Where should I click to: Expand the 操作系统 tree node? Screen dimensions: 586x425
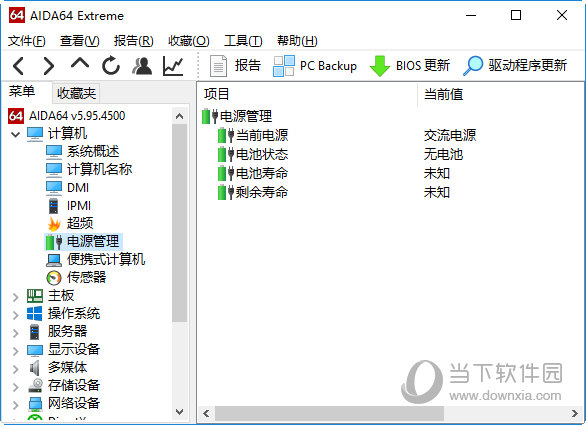(x=15, y=315)
